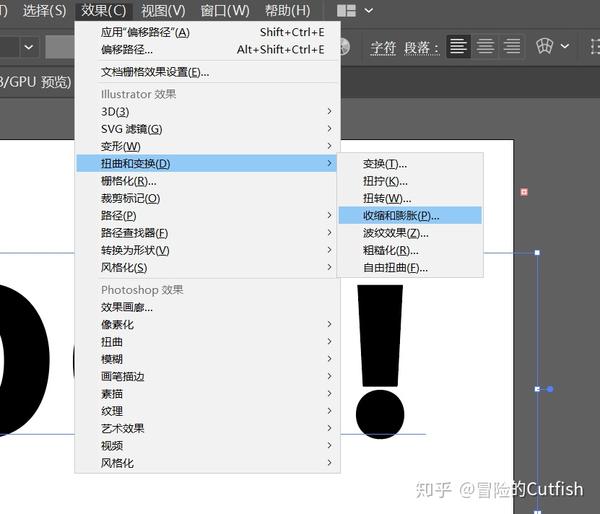Expand the 变形(W) submenu
Screen dimensions: 600x514
click(208, 146)
